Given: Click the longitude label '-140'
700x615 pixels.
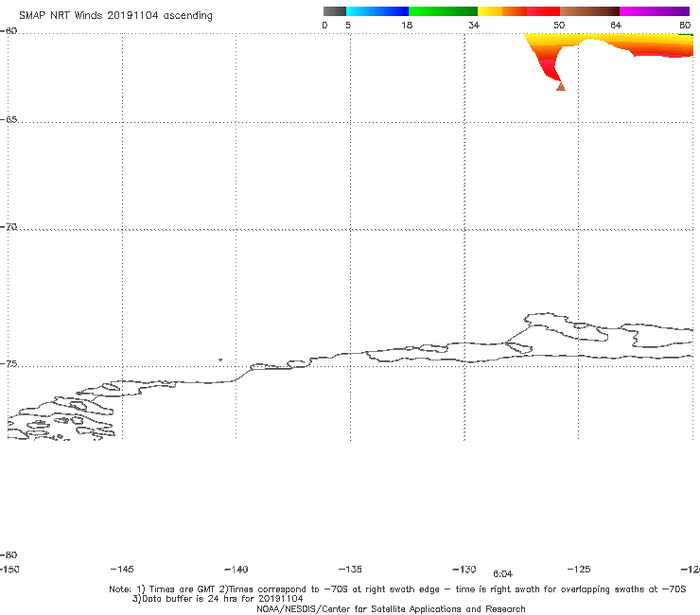Looking at the screenshot, I should (x=236, y=570).
